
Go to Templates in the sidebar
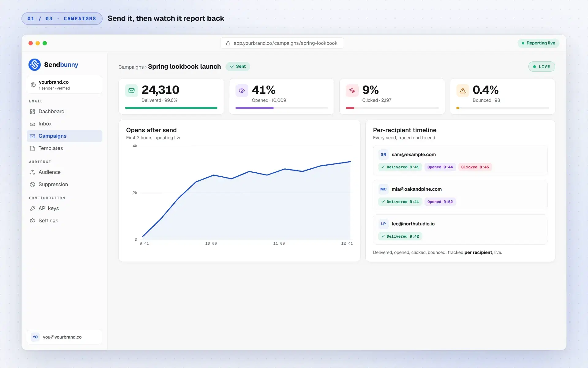[x=64, y=148]
